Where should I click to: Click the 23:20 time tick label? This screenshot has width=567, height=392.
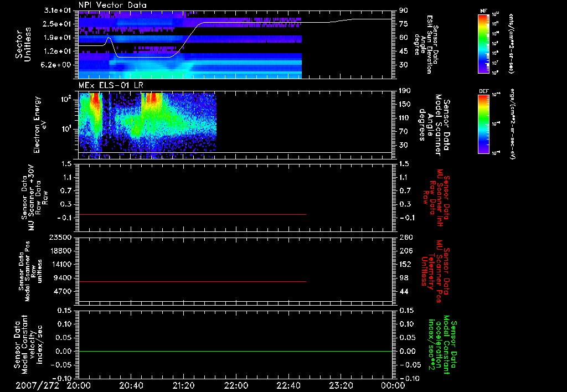[341, 385]
